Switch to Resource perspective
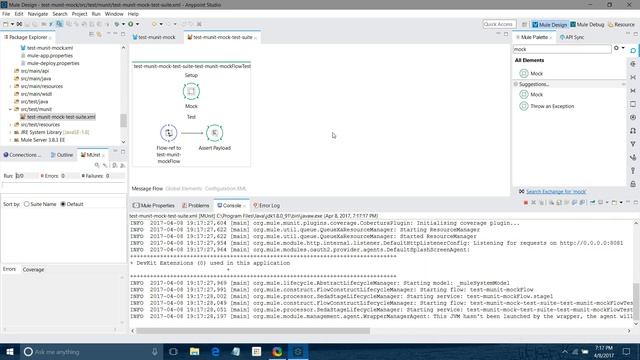640x360 pixels. (621, 24)
